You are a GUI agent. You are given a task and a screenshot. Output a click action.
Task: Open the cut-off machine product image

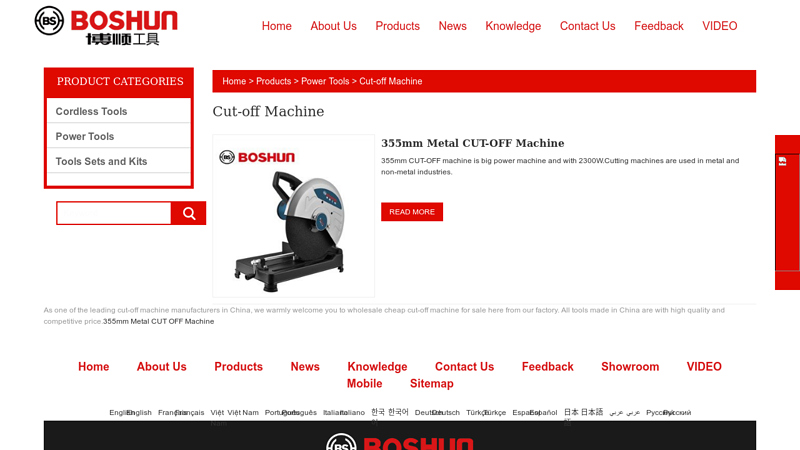[x=293, y=216]
